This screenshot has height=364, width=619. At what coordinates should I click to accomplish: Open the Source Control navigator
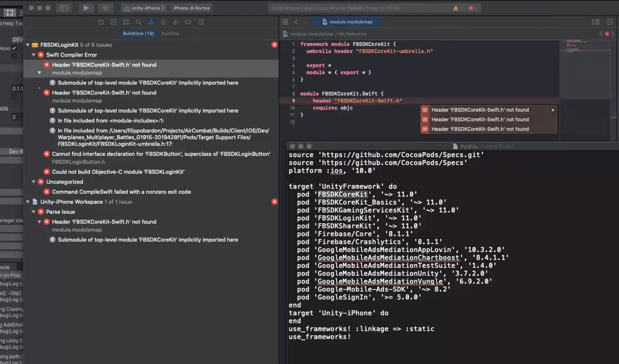114,22
